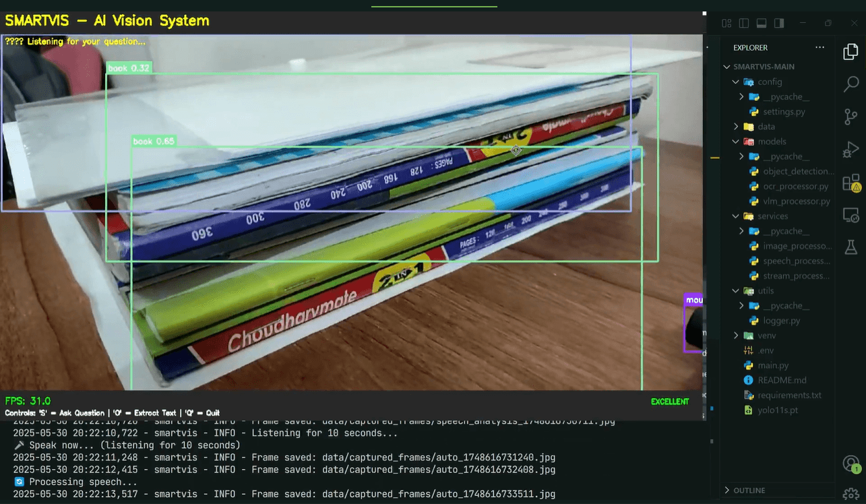866x504 pixels.
Task: Open the Extensions panel with warning badge
Action: (850, 183)
